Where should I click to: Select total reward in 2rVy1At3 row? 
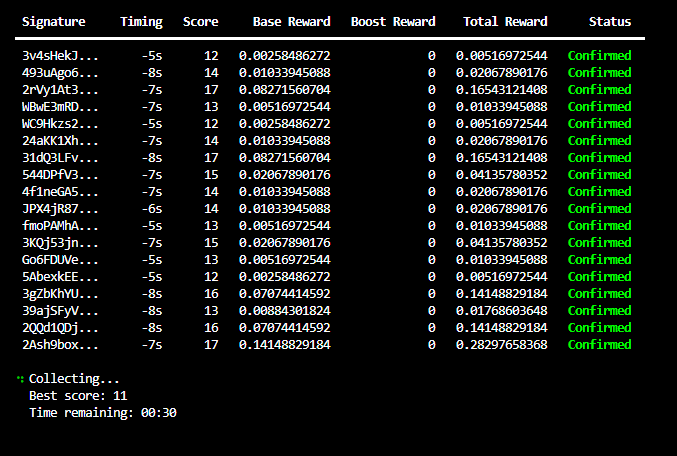click(x=501, y=89)
